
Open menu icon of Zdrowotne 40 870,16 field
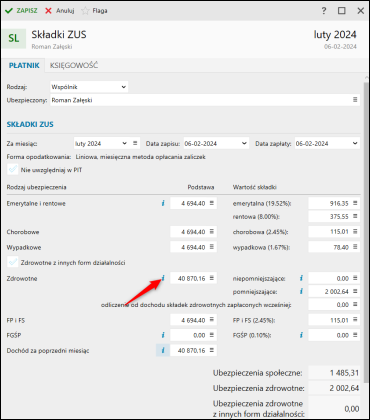click(x=212, y=278)
